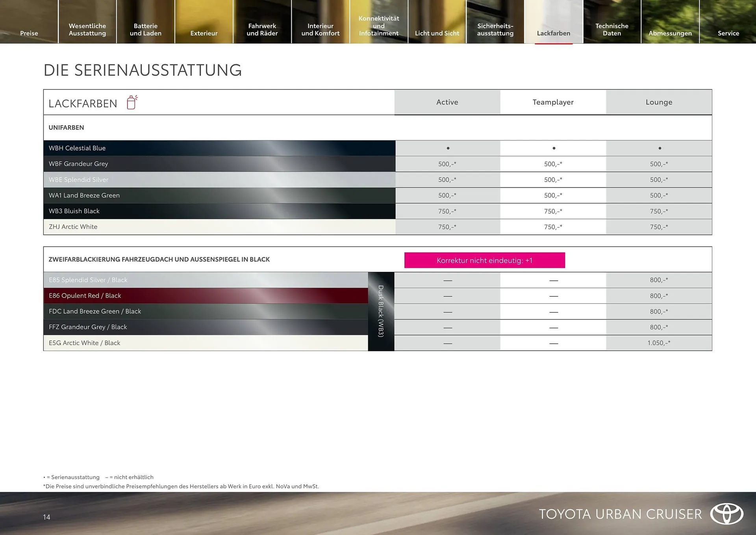Screen dimensions: 756x535
Task: Go to the Service tab
Action: 728,33
